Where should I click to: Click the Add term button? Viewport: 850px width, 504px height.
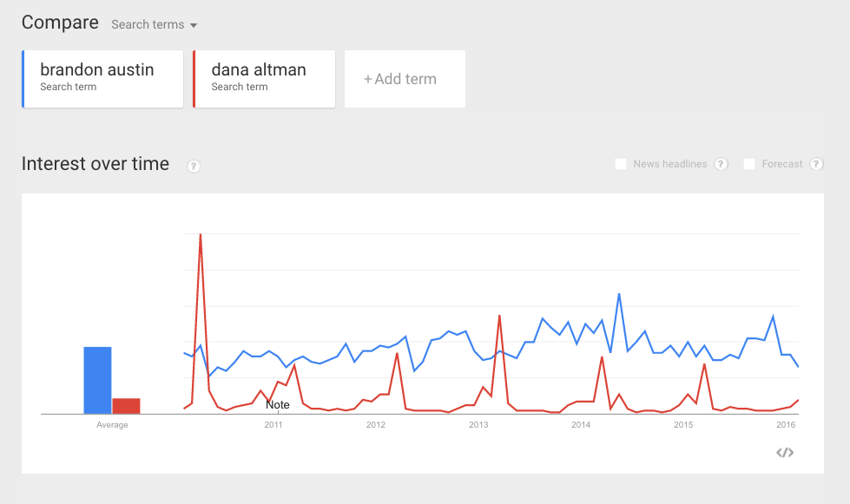coord(405,79)
